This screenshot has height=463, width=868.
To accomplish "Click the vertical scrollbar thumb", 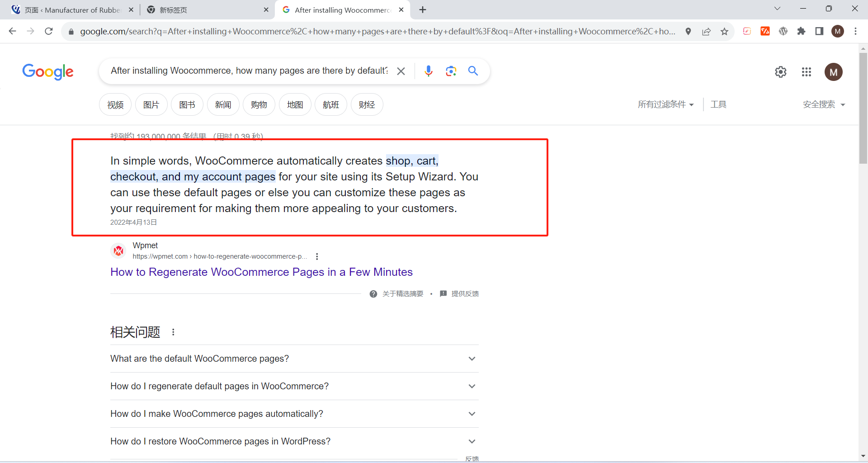I will (x=863, y=108).
